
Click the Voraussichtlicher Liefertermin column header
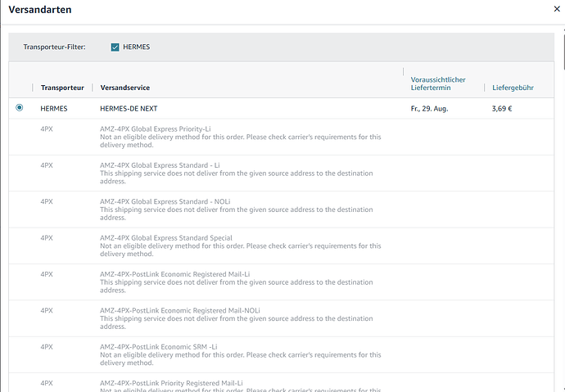[x=438, y=83]
